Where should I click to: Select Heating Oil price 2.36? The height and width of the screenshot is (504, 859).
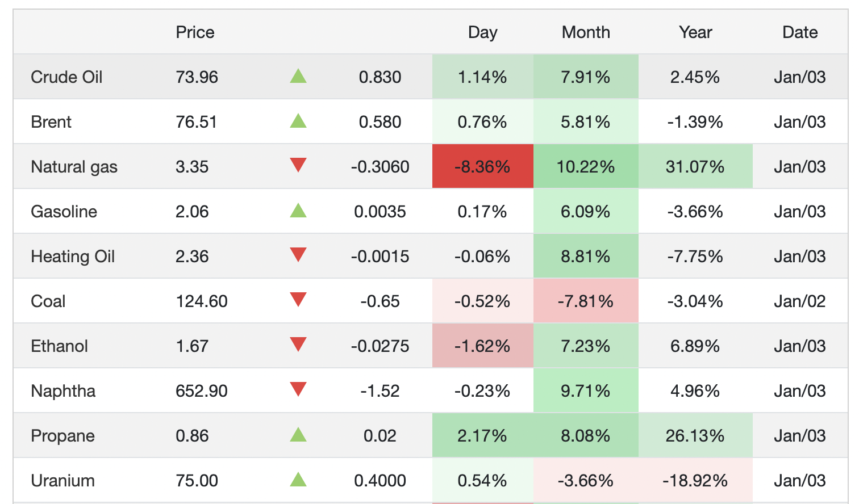tap(192, 257)
